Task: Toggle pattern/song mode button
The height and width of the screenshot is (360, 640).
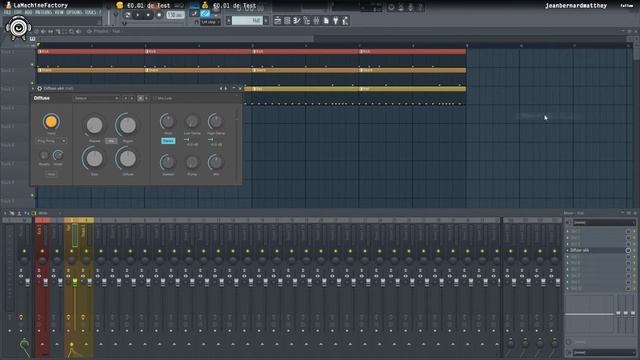Action: point(128,15)
